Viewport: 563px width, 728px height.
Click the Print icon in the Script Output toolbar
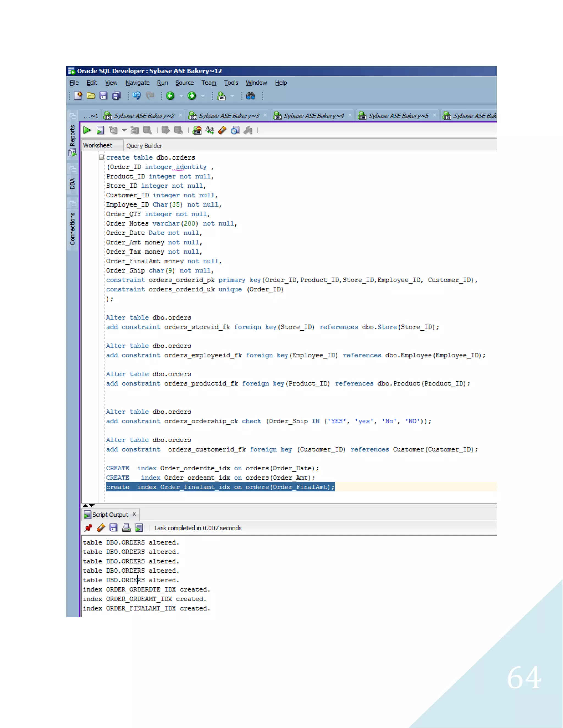pos(126,528)
